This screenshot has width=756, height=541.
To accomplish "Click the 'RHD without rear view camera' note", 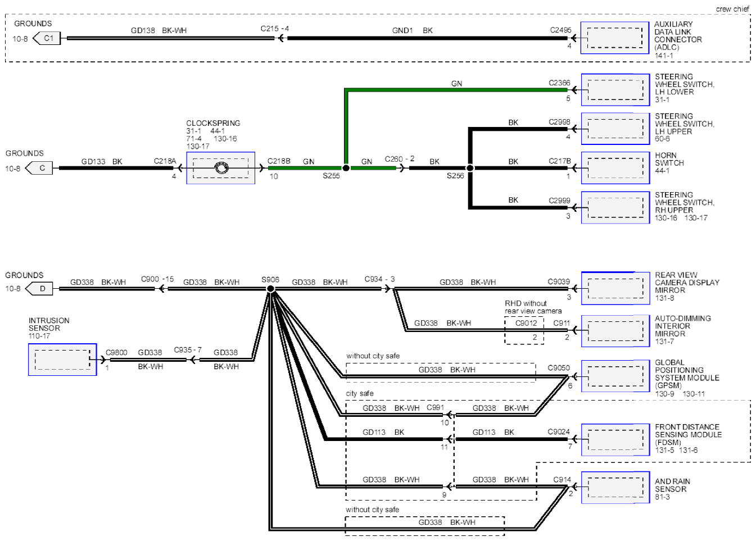I will 533,307.
